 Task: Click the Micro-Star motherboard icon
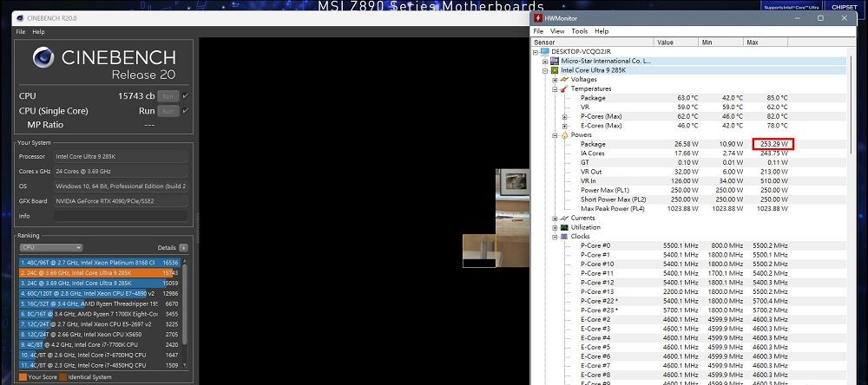tap(555, 61)
